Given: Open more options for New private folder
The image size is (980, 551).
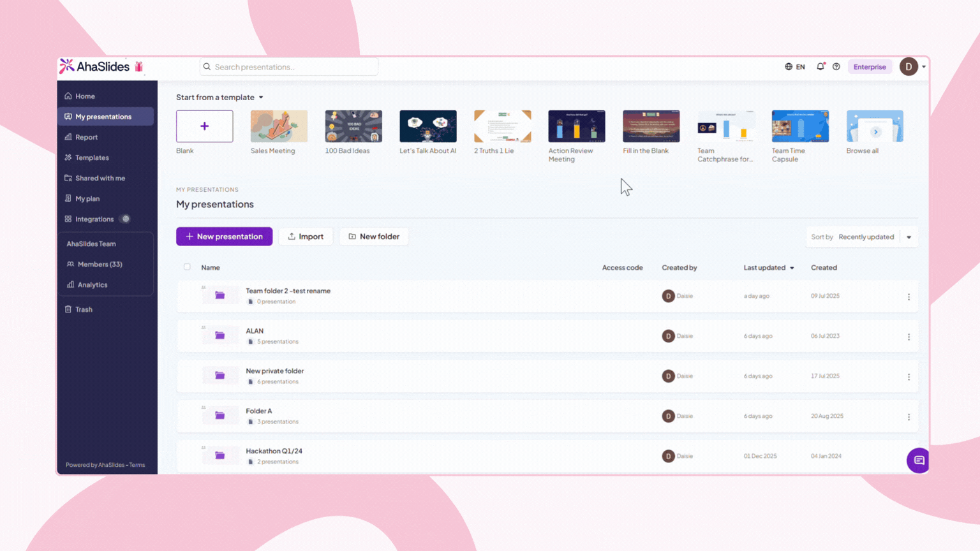Looking at the screenshot, I should tap(909, 377).
